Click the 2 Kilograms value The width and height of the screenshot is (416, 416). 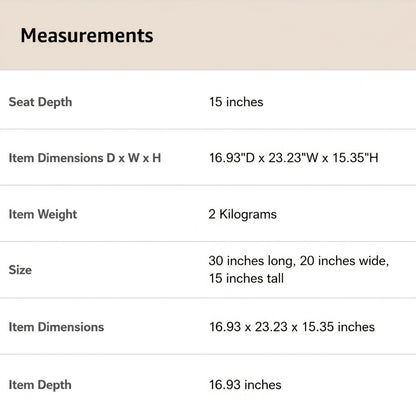pos(243,214)
